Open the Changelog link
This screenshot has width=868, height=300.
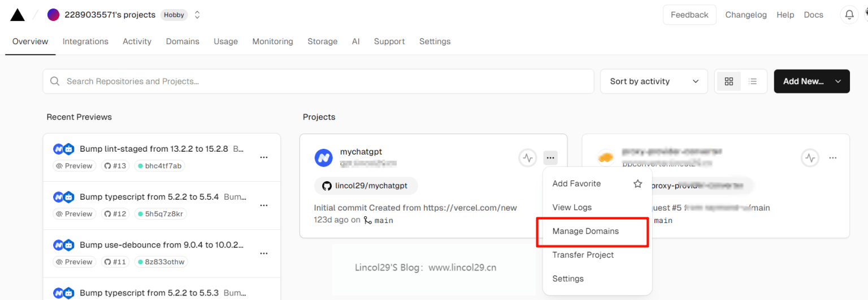746,15
